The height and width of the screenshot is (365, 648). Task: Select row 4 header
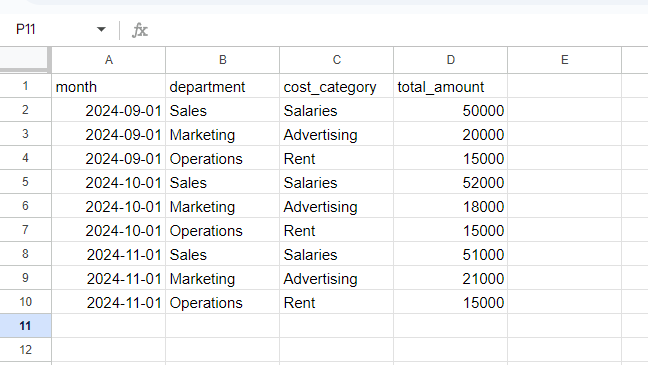tap(25, 158)
